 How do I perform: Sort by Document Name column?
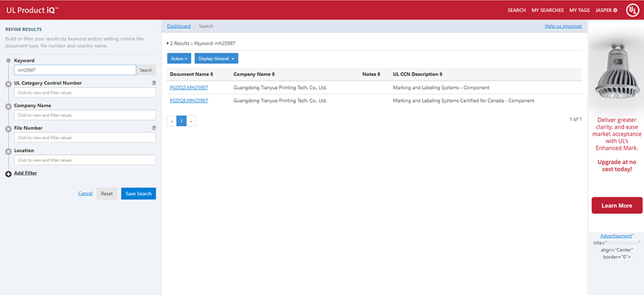192,74
